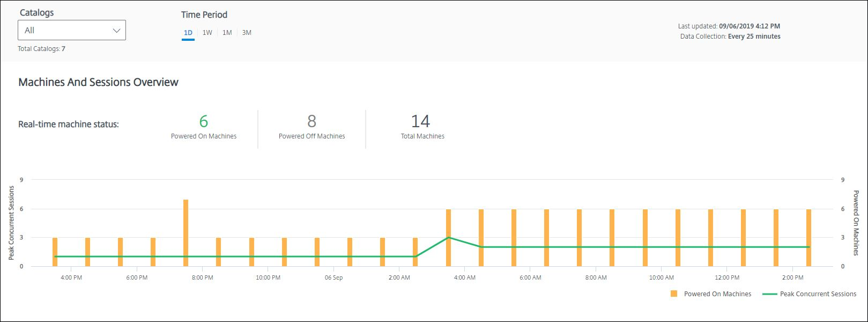Click the Peak Concurrent Sessions legend label
This screenshot has width=868, height=322.
coord(818,294)
